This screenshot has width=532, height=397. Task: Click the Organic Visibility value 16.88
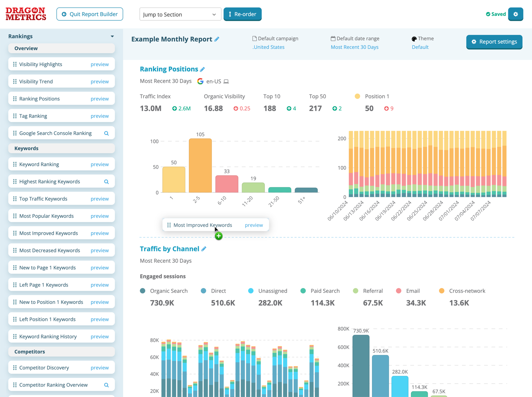213,108
